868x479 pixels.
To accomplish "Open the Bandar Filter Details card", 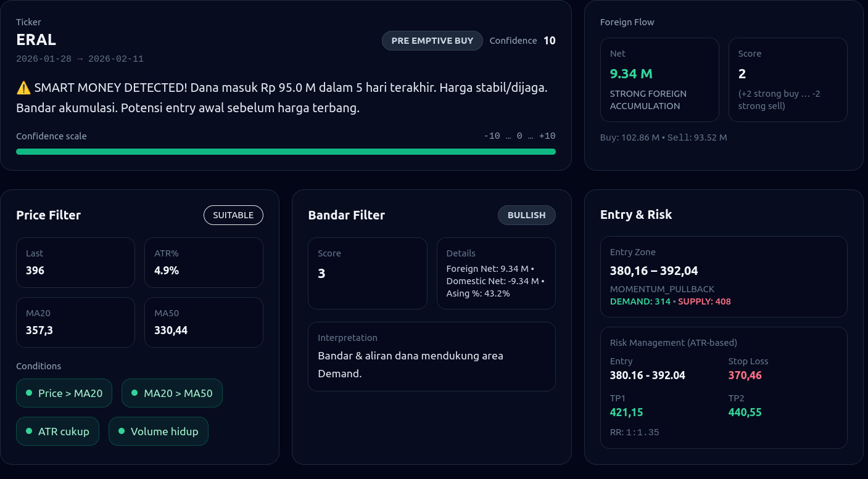I will (496, 273).
